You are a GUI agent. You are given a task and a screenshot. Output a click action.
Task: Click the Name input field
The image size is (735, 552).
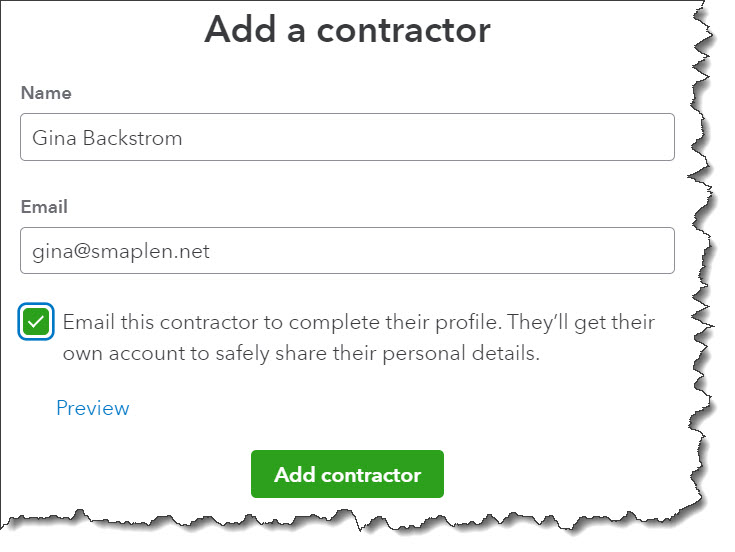click(x=347, y=137)
